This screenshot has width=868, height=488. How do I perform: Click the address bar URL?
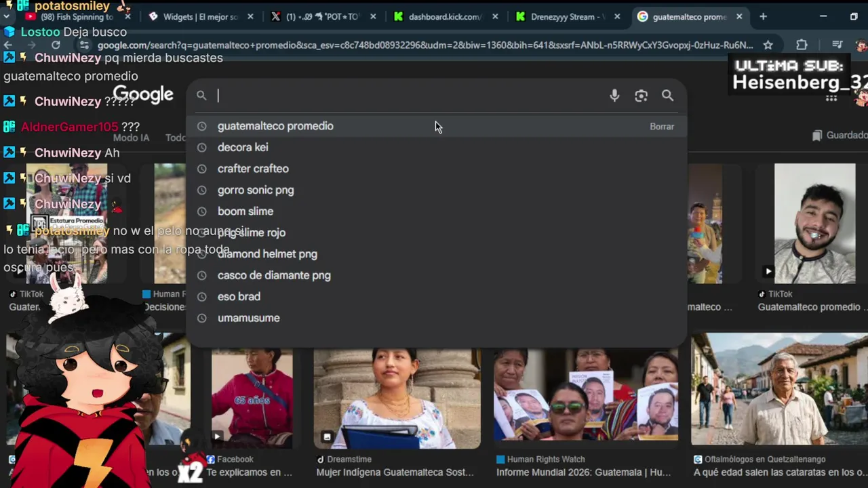(x=424, y=45)
